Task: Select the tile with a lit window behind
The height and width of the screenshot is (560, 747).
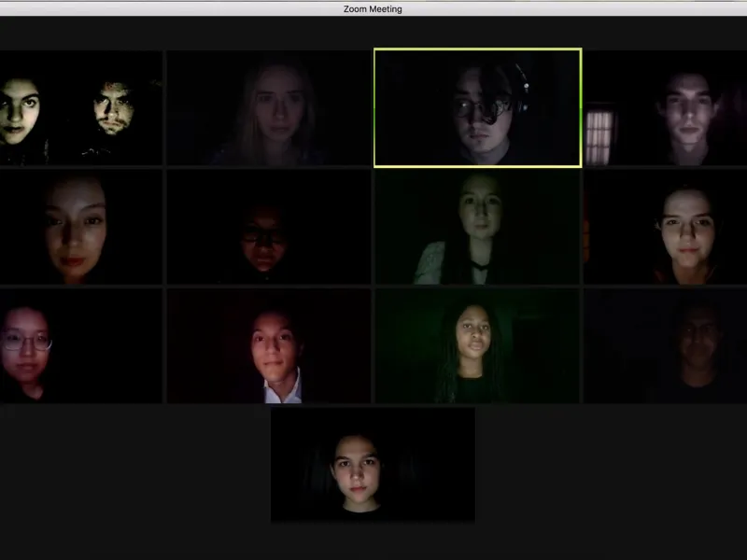Action: (x=666, y=108)
